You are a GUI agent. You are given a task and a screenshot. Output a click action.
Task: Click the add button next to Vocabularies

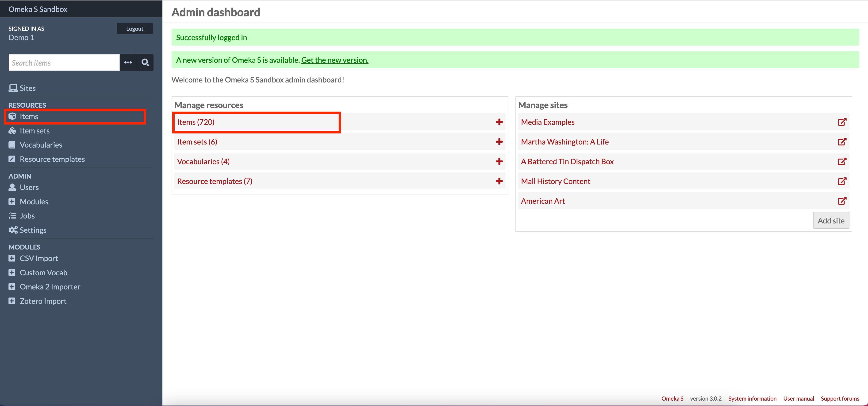coord(499,161)
